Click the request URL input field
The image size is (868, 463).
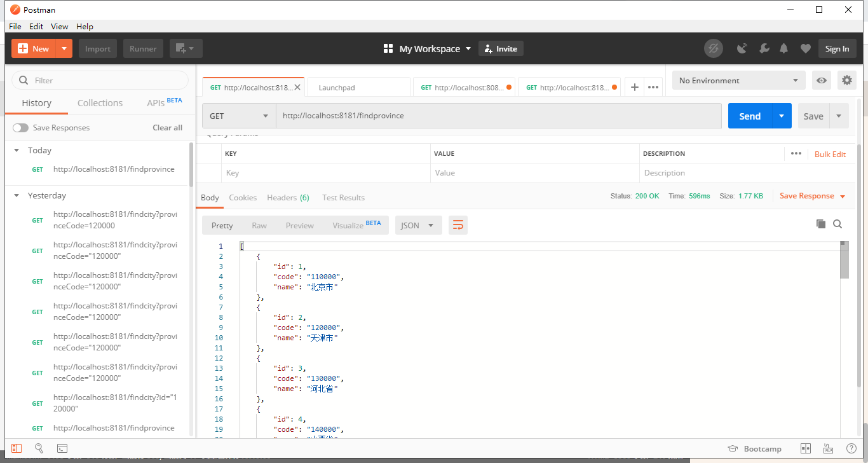[499, 116]
